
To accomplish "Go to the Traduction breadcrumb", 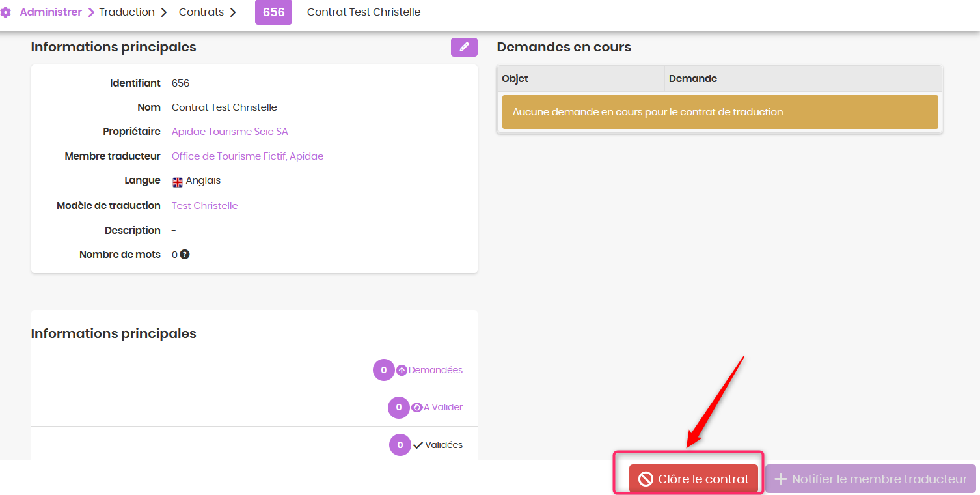I will point(127,12).
